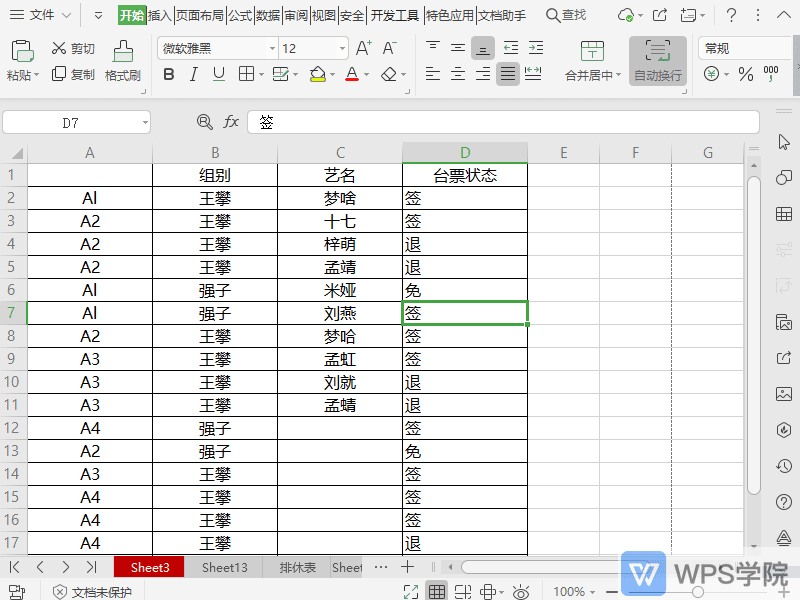The image size is (800, 600).
Task: Click the percent style icon
Action: [745, 74]
